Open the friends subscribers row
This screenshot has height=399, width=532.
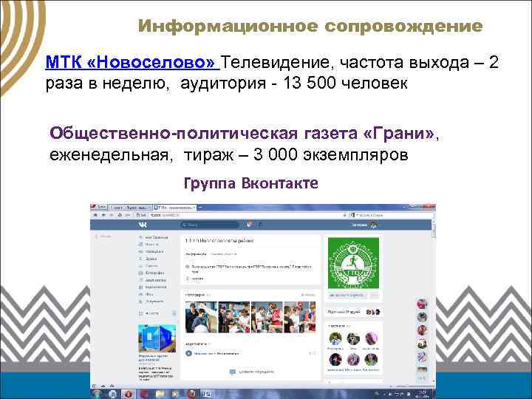(x=353, y=312)
